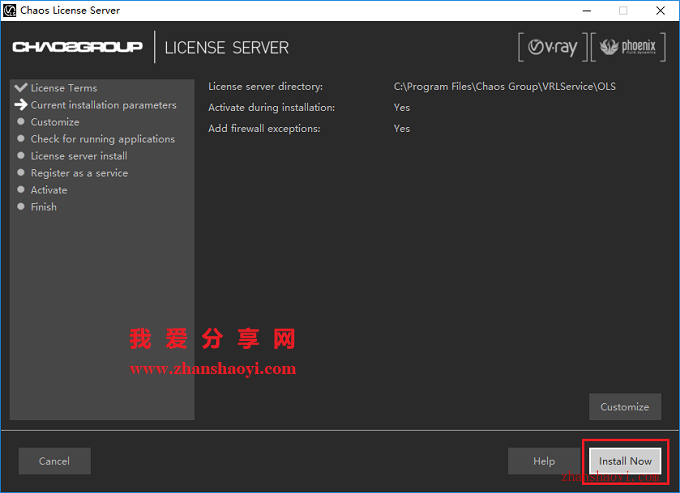Select the Finish step in sidebar
Screen dimensions: 680x493
(43, 207)
